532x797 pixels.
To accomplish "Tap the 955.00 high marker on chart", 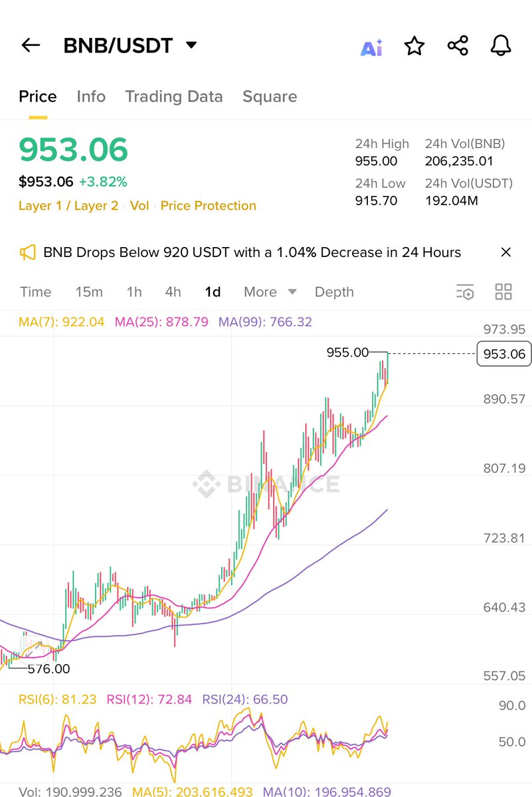I will [x=347, y=353].
